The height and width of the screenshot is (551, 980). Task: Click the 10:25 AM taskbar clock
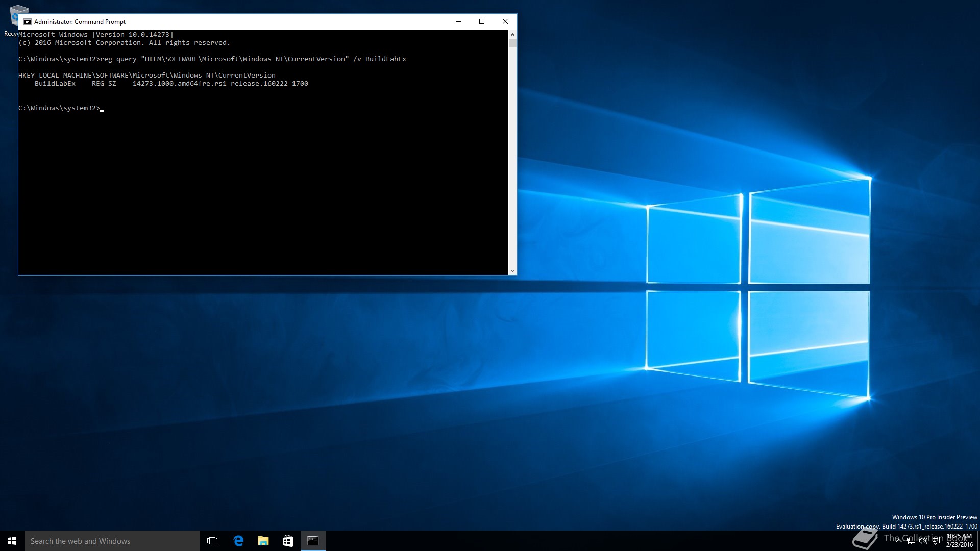960,541
